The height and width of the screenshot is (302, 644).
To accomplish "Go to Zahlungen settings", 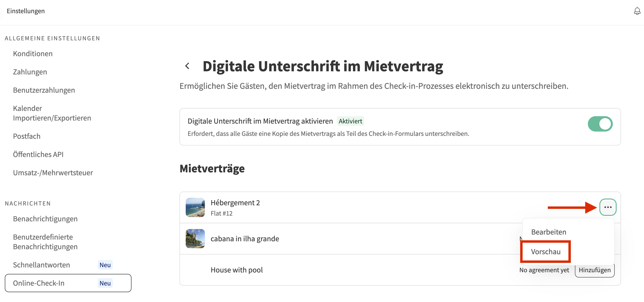I will tap(30, 72).
